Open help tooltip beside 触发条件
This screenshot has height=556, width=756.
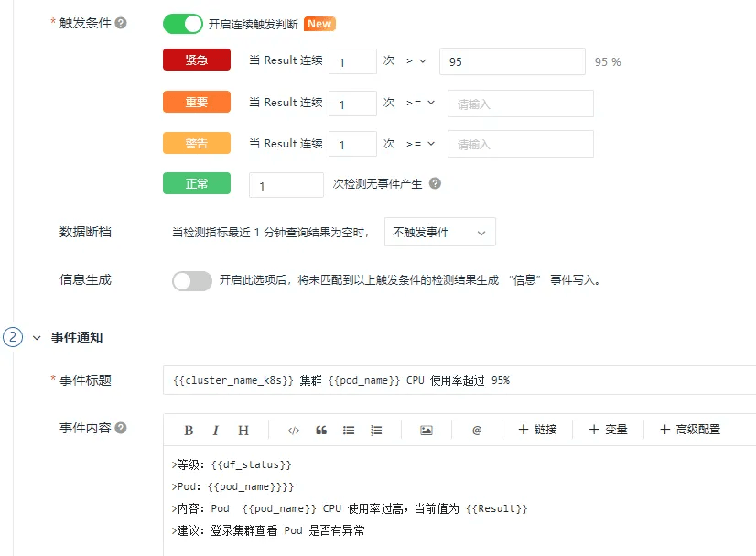121,23
